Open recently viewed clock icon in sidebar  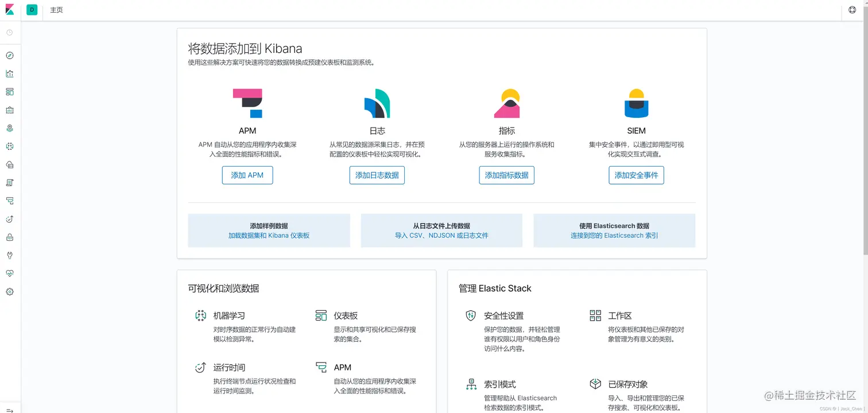pyautogui.click(x=10, y=33)
